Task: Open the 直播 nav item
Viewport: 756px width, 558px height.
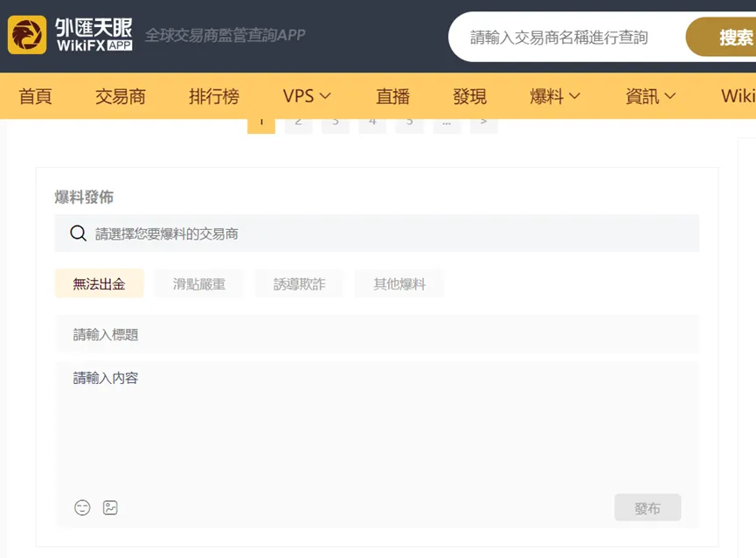Action: point(393,96)
